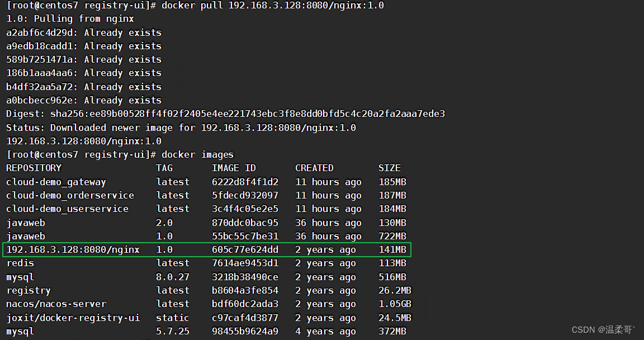This screenshot has height=340, width=644.
Task: Select the 'docker pull 192.168.3.128:8080/nginx:1.0' command
Action: (x=273, y=6)
